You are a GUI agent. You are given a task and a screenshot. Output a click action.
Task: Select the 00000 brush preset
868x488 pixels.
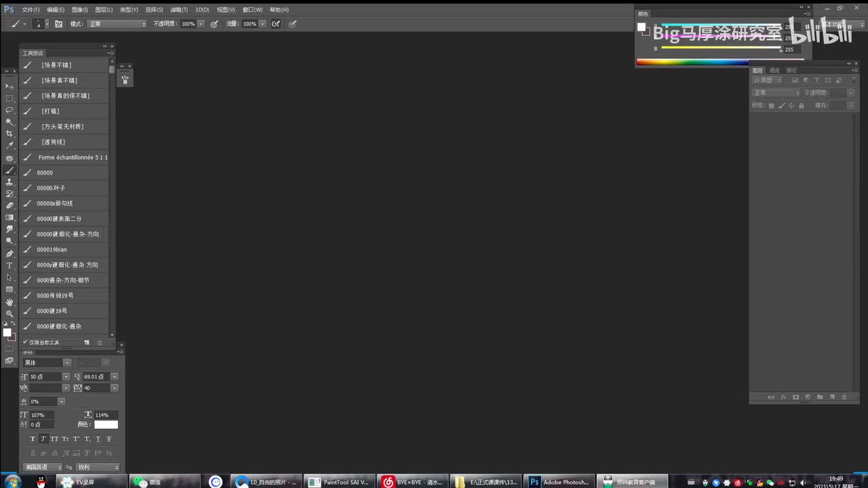[64, 173]
